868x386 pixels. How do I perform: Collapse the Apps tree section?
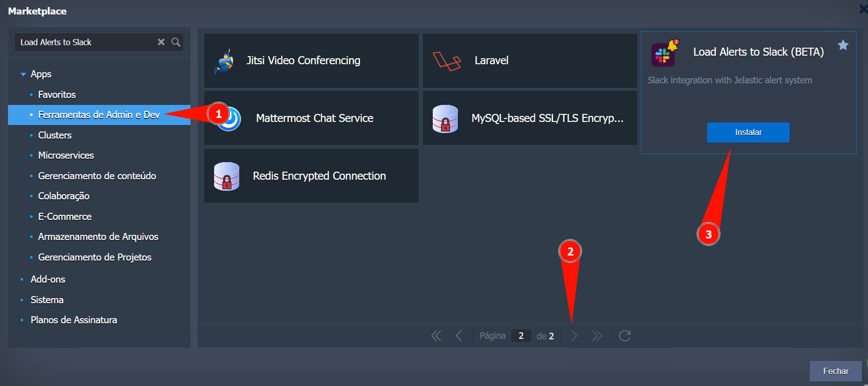coord(23,74)
